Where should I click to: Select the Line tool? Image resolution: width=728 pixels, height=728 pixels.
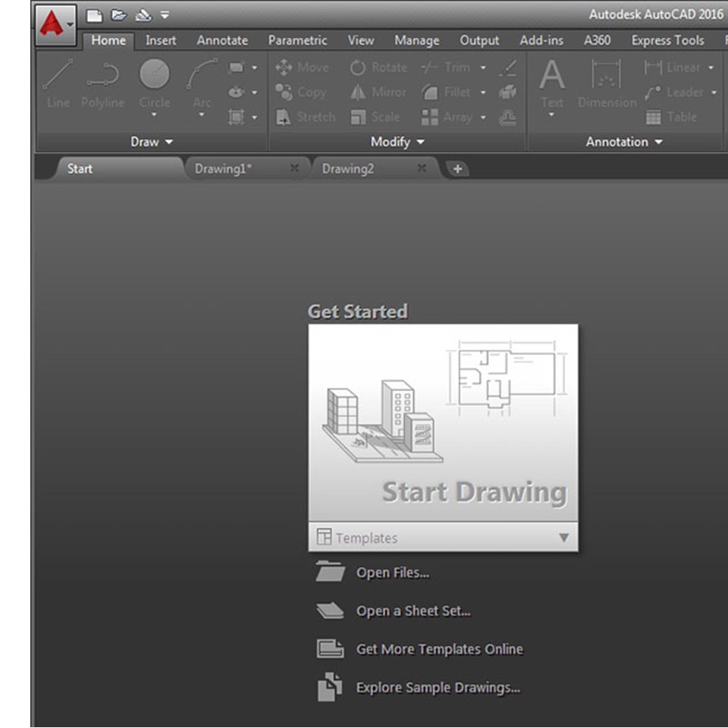[x=58, y=83]
